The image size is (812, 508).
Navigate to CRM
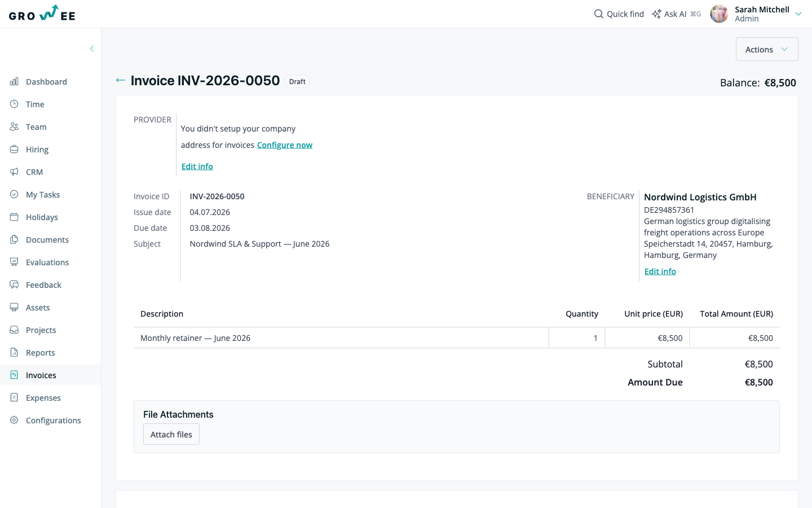pos(51,172)
